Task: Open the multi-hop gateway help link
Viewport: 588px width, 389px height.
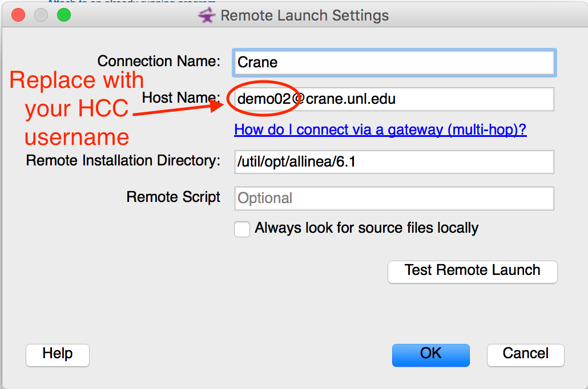Action: 380,130
